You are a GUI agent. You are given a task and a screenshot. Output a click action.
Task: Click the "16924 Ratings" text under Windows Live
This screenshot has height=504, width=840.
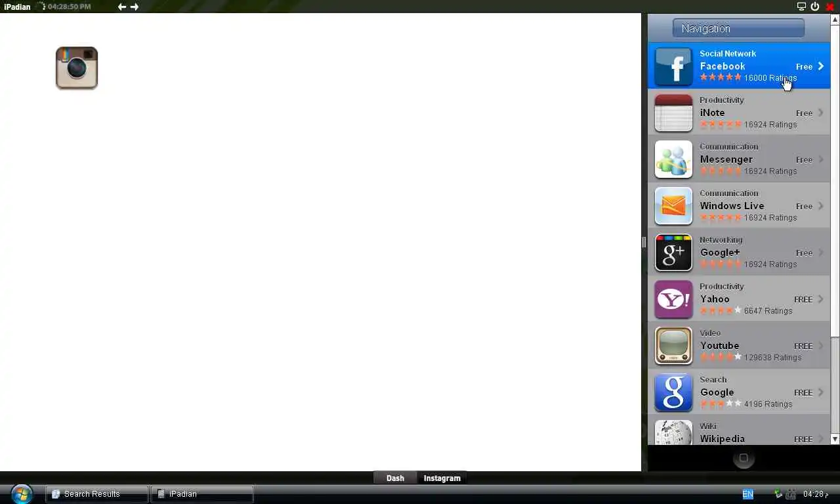[770, 217]
